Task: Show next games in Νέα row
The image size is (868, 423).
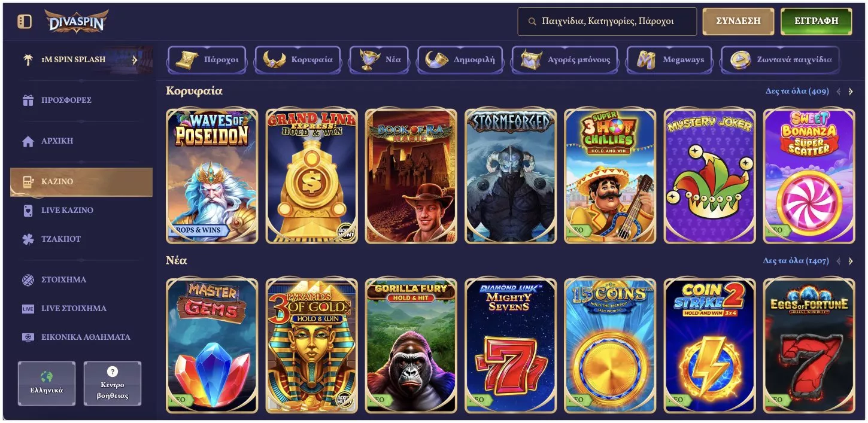Action: point(851,261)
